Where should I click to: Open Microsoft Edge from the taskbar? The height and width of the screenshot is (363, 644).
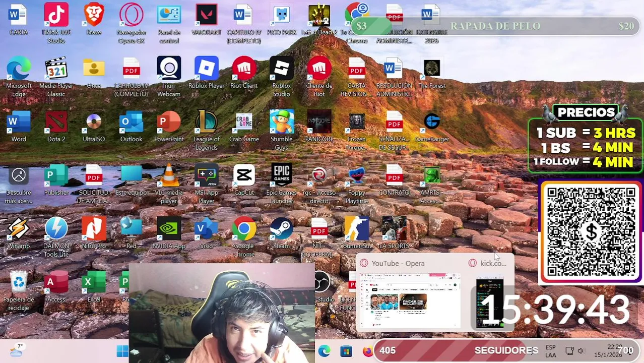[324, 351]
